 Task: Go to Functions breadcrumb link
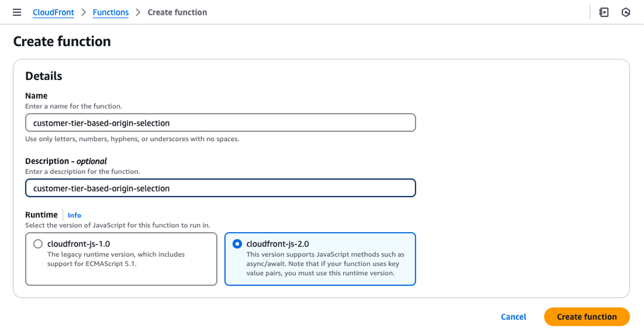(x=110, y=12)
